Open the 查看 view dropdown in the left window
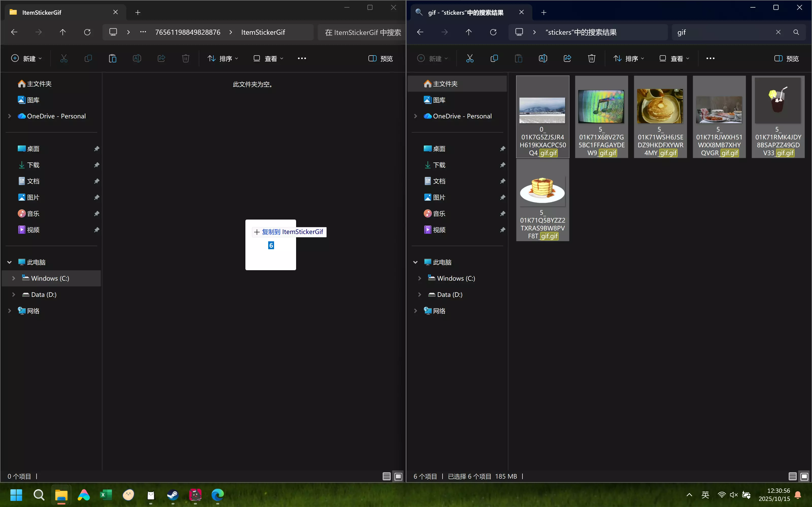This screenshot has width=812, height=507. click(268, 58)
